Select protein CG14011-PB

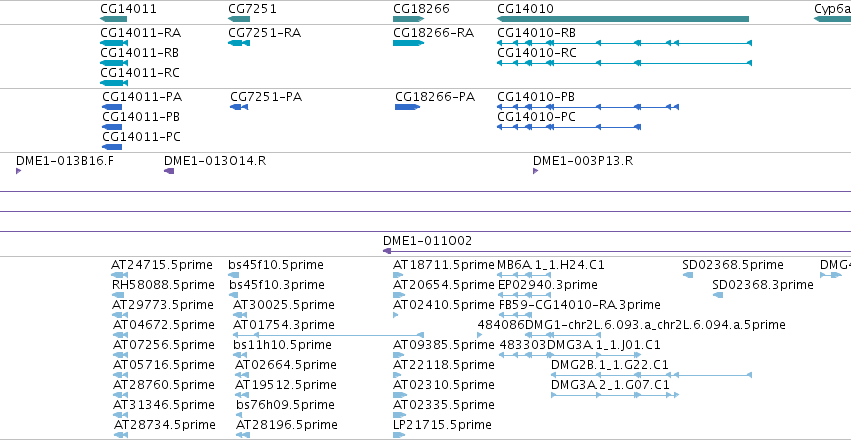tap(141, 117)
